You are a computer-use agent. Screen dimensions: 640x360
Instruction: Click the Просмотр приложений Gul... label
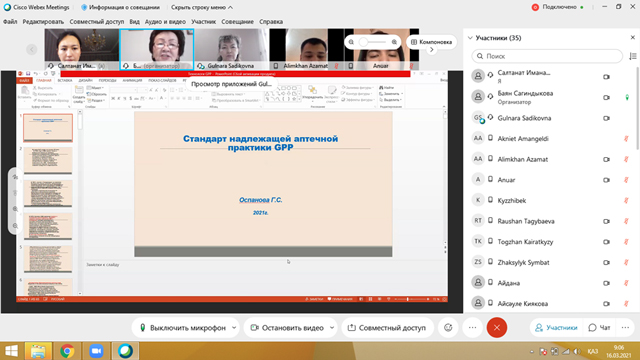click(x=231, y=84)
